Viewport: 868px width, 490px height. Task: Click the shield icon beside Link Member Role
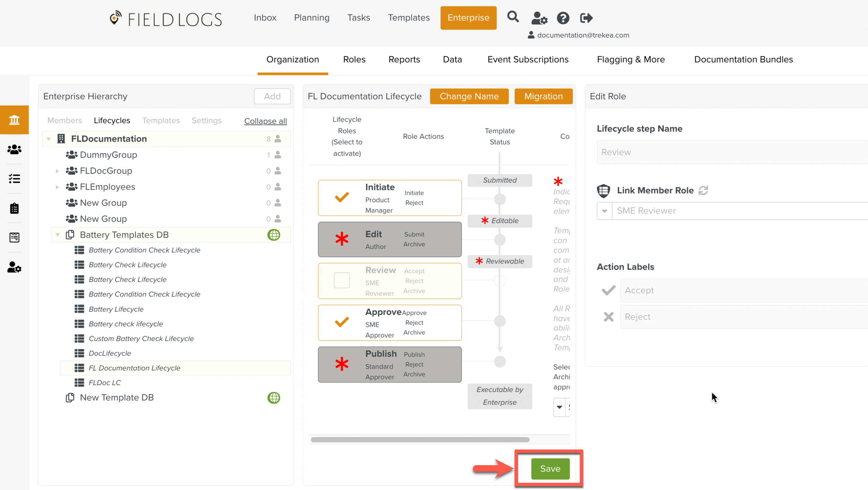(x=603, y=191)
